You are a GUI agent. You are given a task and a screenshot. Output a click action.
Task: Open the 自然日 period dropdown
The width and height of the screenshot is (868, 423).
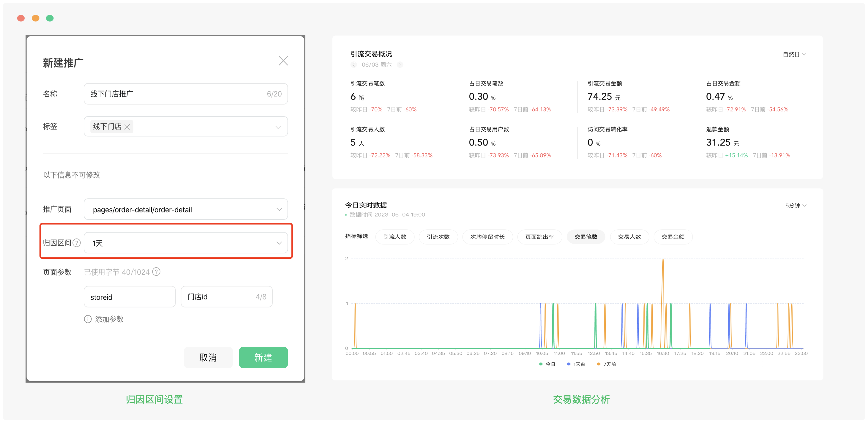click(794, 54)
